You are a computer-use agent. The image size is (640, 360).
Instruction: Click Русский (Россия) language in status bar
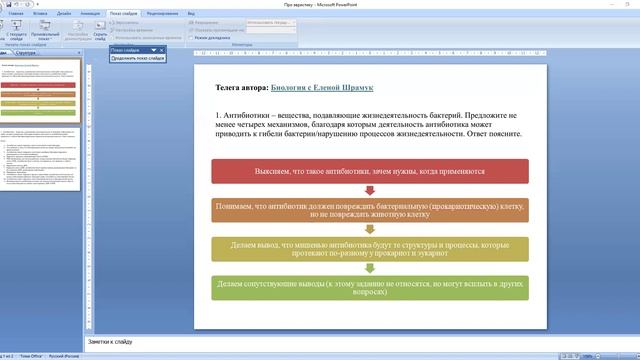tap(64, 356)
